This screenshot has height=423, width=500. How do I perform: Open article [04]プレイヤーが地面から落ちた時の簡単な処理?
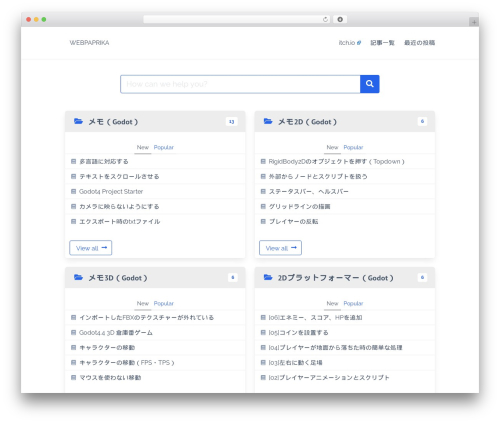pyautogui.click(x=335, y=347)
